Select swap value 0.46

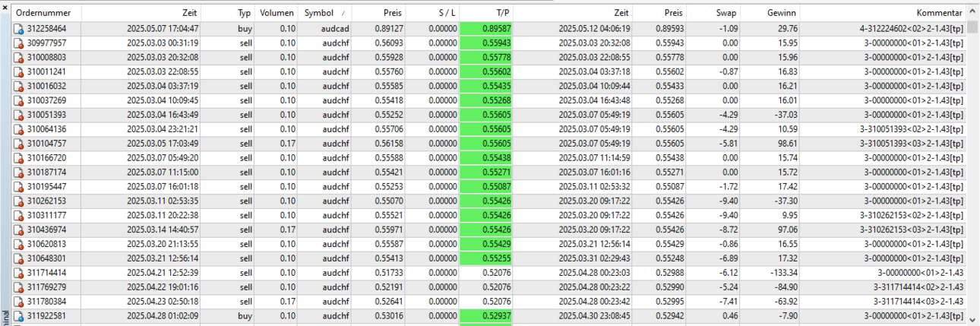click(729, 316)
